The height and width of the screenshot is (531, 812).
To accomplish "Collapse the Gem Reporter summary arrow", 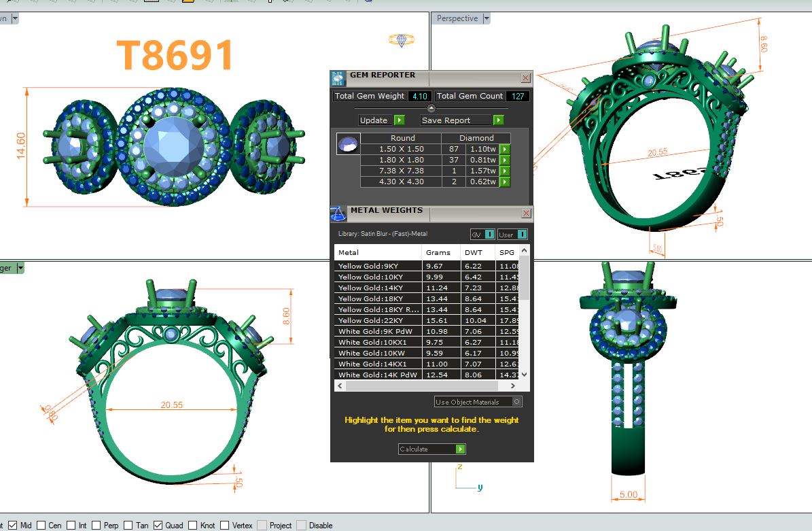I will pyautogui.click(x=431, y=108).
